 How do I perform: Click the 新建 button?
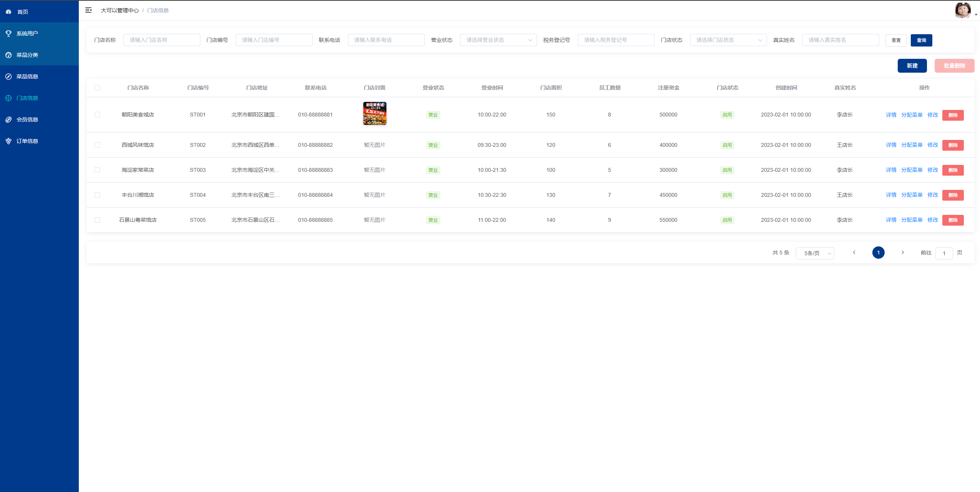pyautogui.click(x=912, y=66)
